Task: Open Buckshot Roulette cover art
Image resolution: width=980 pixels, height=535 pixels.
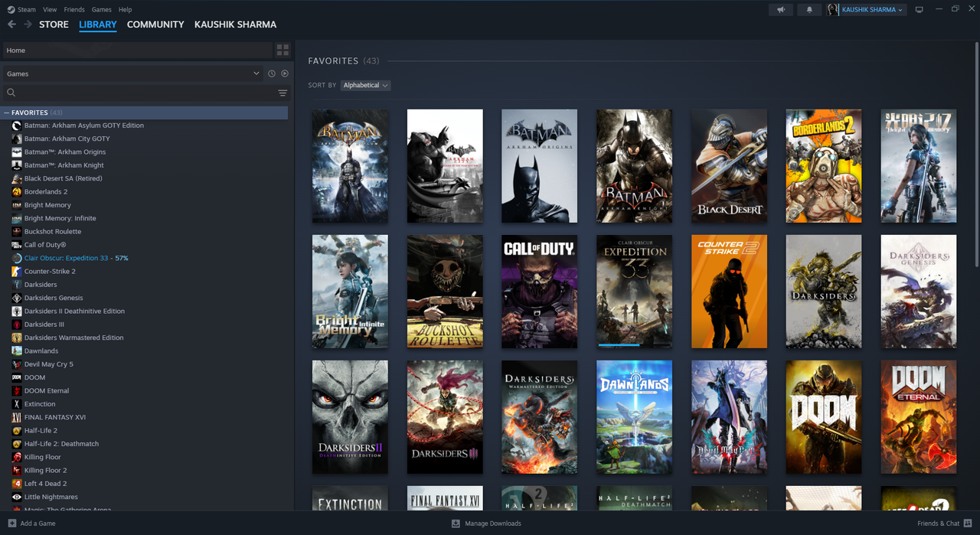Action: pyautogui.click(x=445, y=292)
